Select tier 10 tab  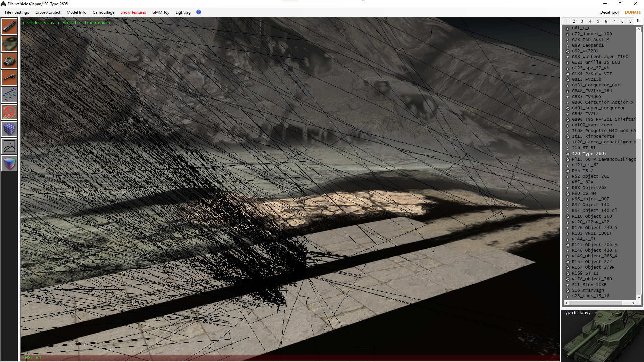(638, 21)
